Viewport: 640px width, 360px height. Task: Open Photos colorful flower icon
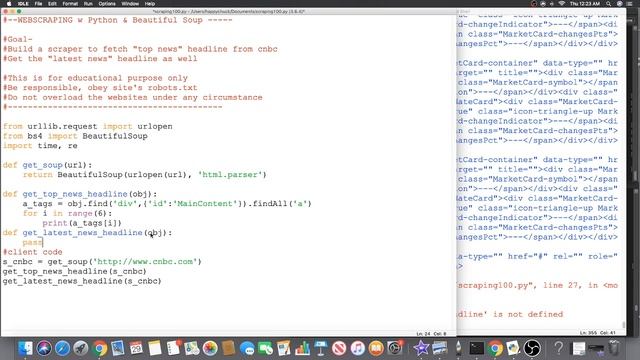coord(210,349)
